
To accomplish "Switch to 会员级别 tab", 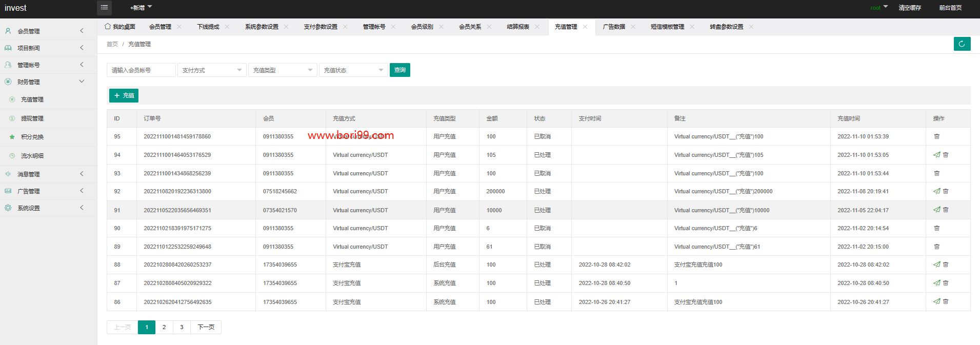I will point(422,27).
